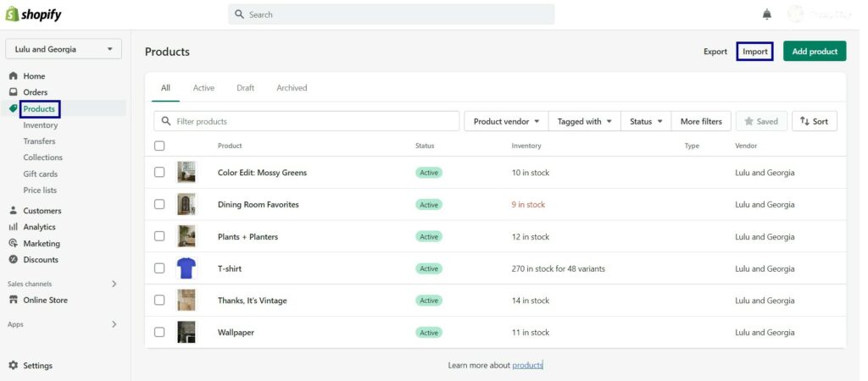
Task: Click the Active status badge for Wallpaper
Action: pyautogui.click(x=429, y=333)
